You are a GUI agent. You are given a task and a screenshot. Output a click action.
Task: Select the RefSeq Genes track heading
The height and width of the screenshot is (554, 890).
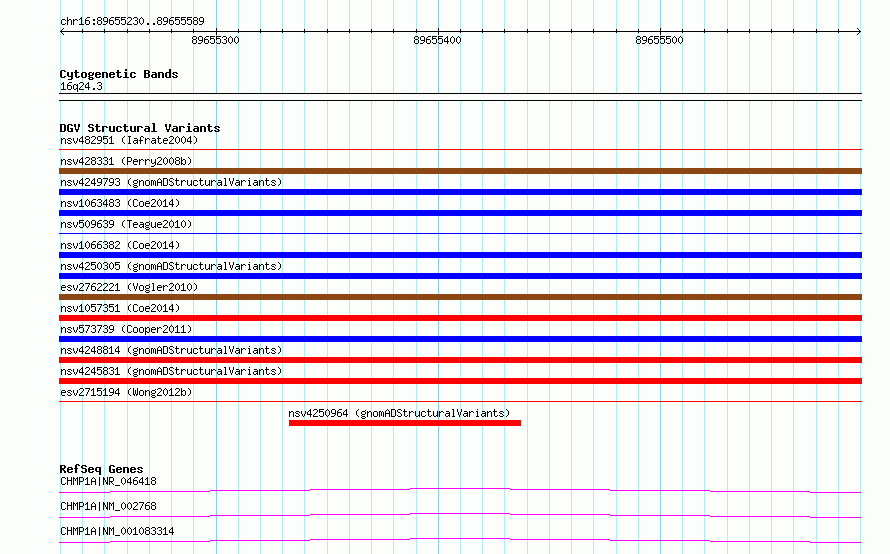pos(101,469)
